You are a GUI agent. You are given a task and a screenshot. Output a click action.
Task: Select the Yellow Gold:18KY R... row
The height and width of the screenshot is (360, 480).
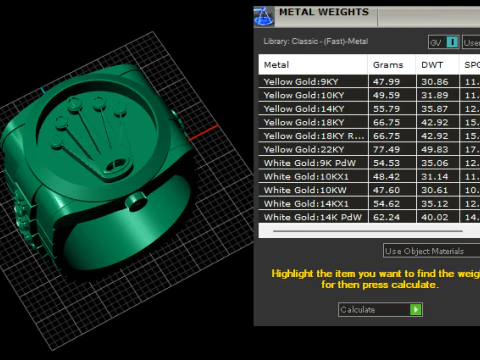(369, 136)
